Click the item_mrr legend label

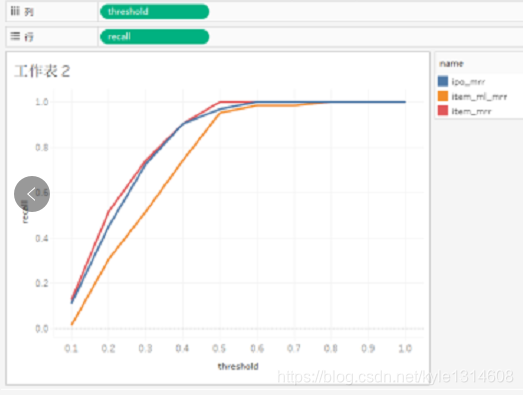click(x=471, y=111)
